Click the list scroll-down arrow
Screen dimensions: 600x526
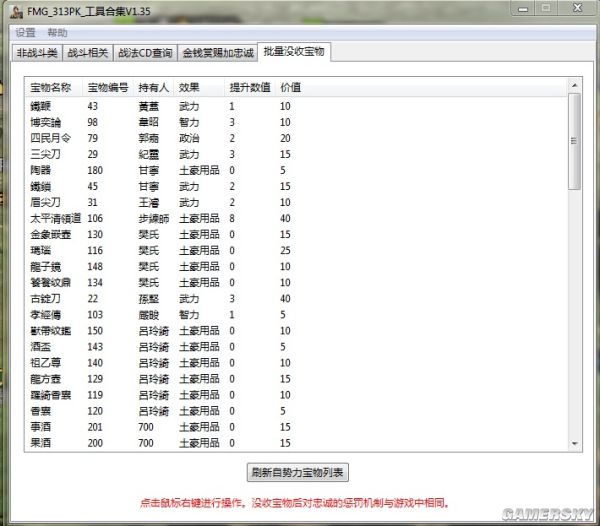pos(574,443)
